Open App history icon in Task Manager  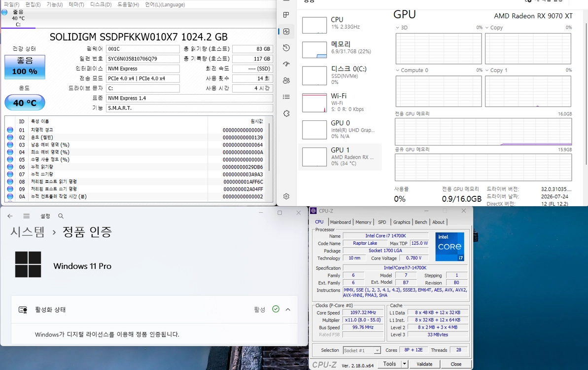(x=286, y=48)
